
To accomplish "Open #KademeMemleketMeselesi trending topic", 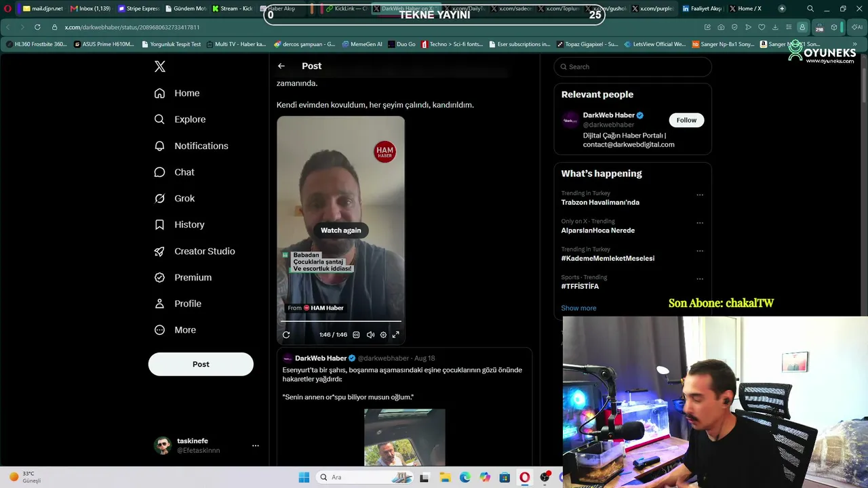I will (x=608, y=258).
